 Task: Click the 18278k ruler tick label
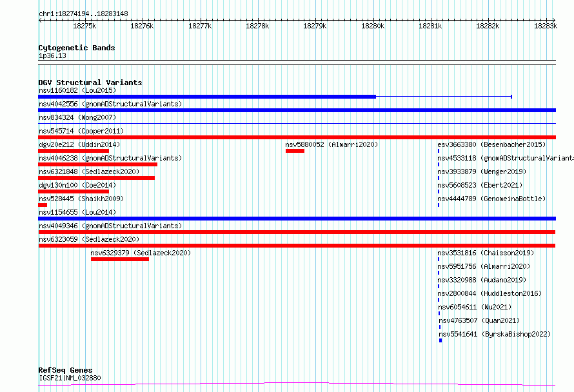point(257,26)
